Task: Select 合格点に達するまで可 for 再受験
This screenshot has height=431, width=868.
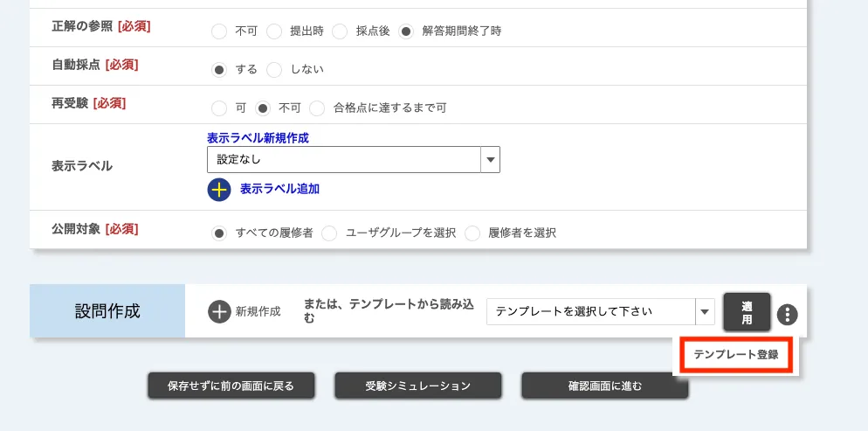Action: coord(317,108)
